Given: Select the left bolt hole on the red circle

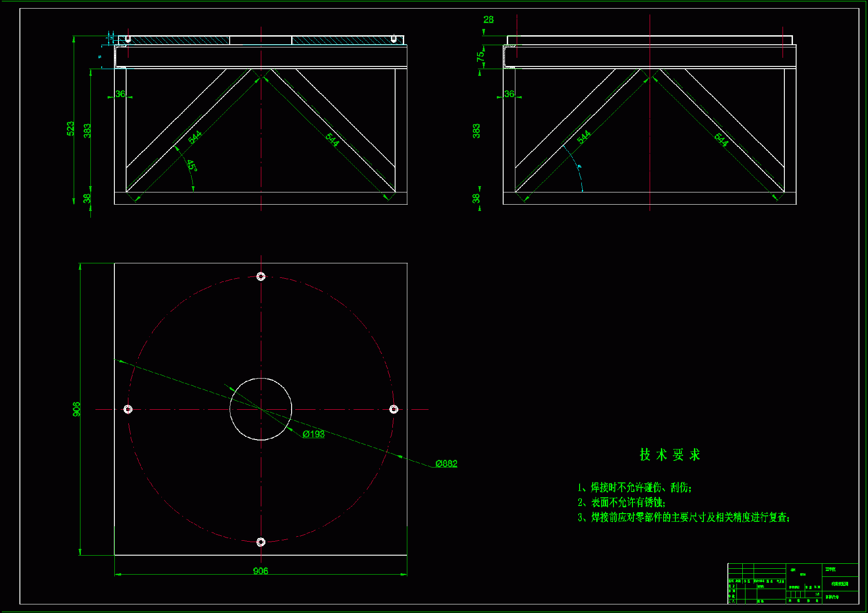Looking at the screenshot, I should (x=128, y=409).
